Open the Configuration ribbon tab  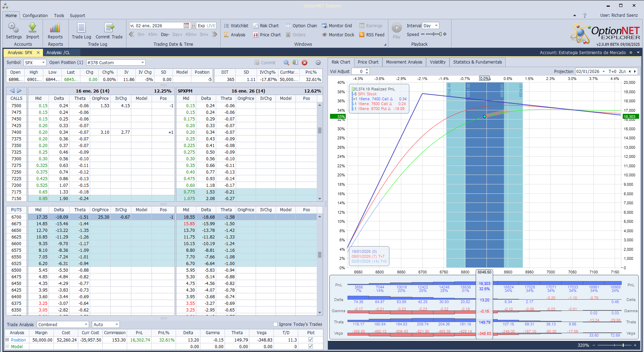35,15
